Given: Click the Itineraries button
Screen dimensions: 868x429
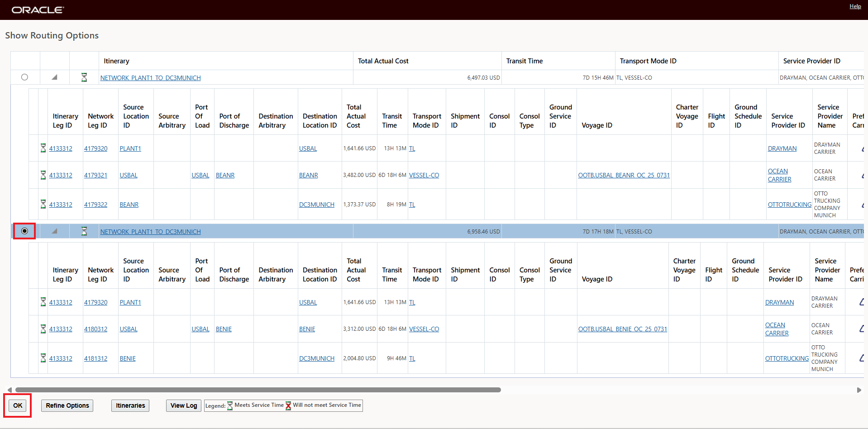Looking at the screenshot, I should click(130, 405).
